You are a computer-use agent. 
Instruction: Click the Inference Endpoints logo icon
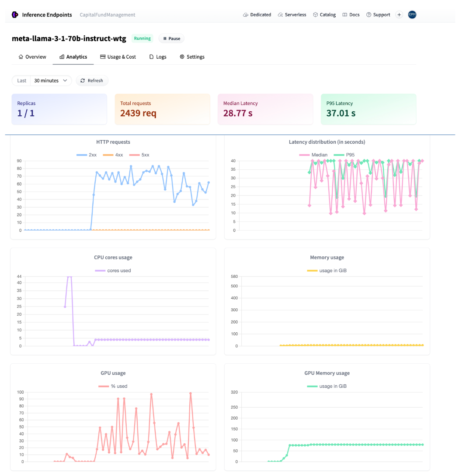point(15,15)
